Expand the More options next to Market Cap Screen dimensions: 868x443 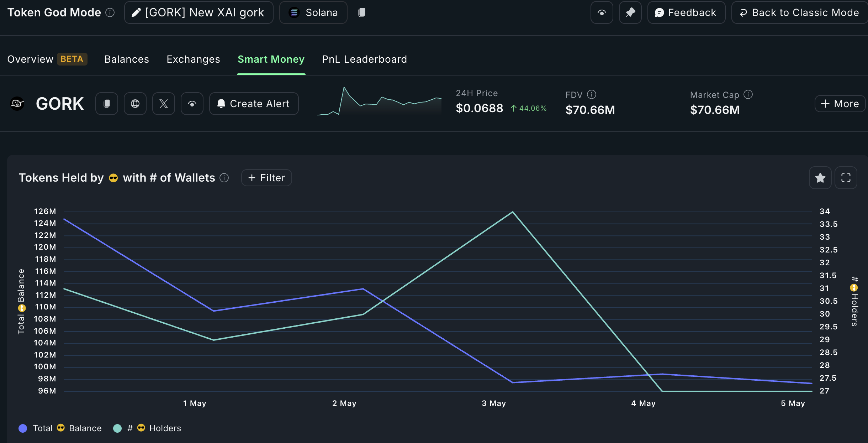839,104
